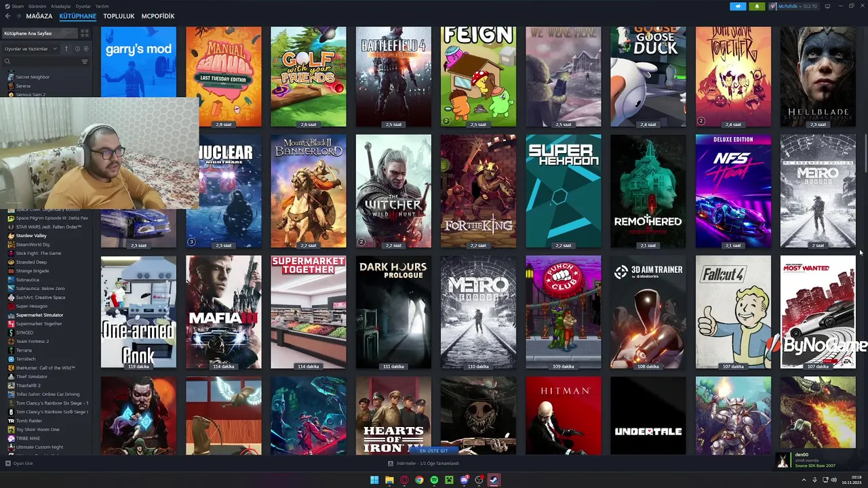The image size is (868, 488).
Task: Click the EN ÜSTE GİT button
Action: pos(434,451)
